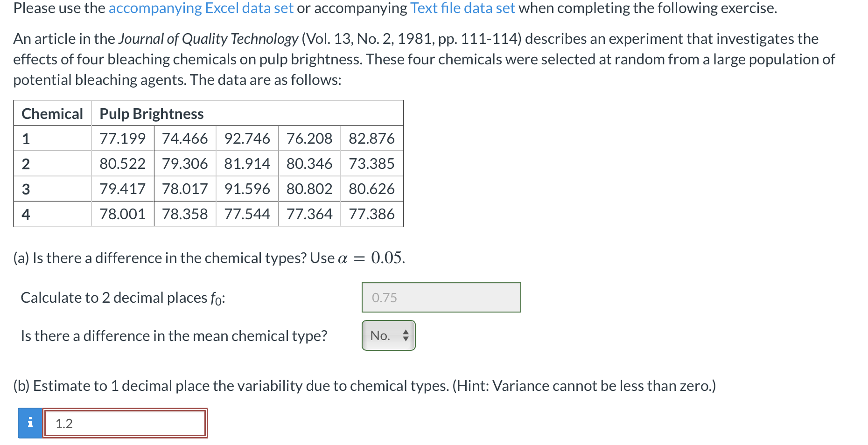868x445 pixels.
Task: Open the accompanying Excel data set link
Action: tap(201, 8)
